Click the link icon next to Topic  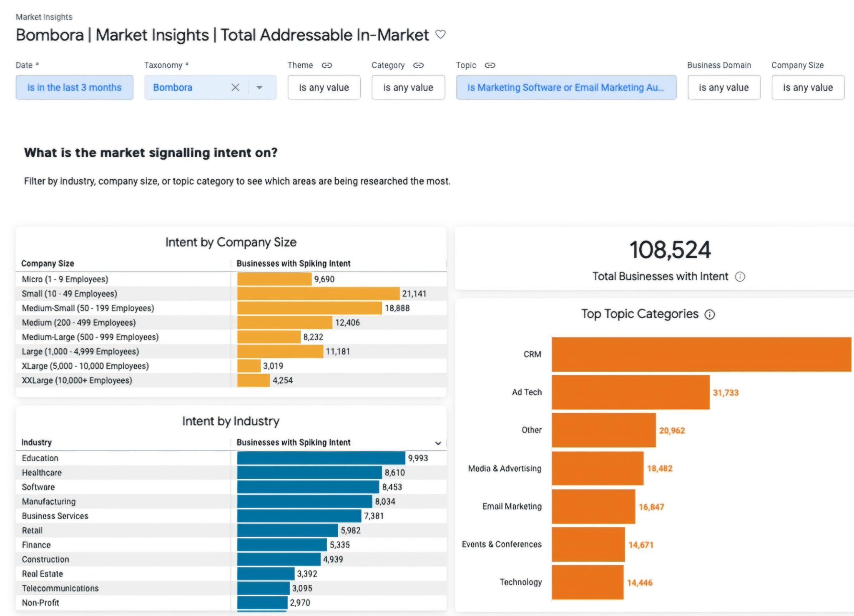[x=490, y=65]
